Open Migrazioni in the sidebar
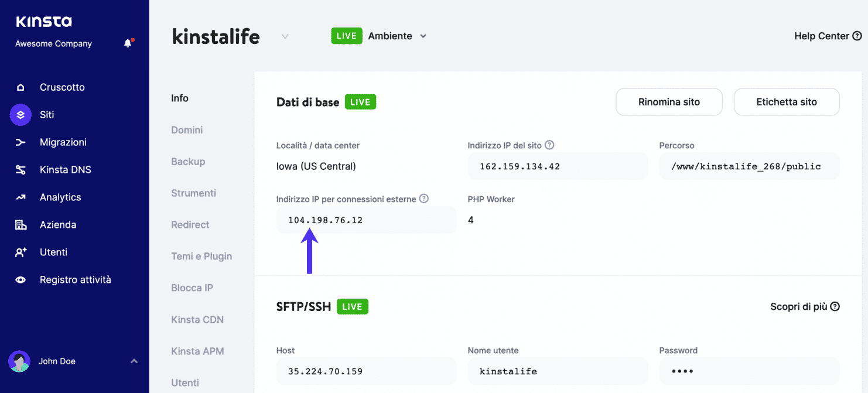This screenshot has width=868, height=393. [63, 142]
